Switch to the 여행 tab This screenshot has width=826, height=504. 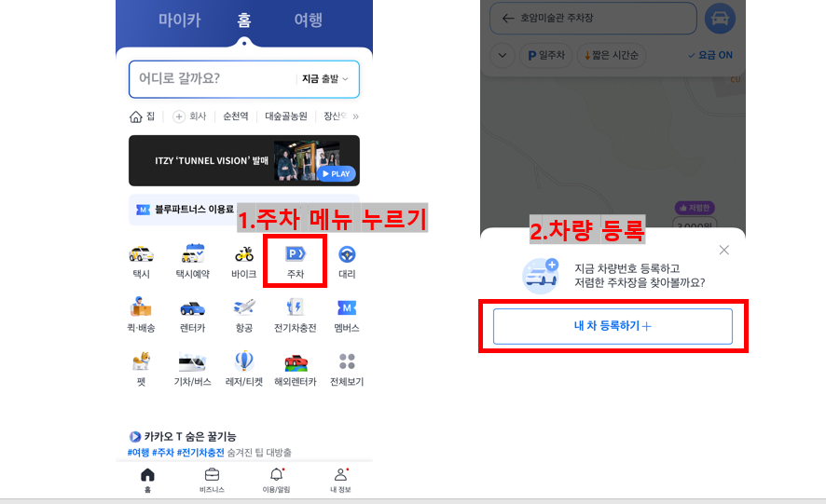(308, 20)
